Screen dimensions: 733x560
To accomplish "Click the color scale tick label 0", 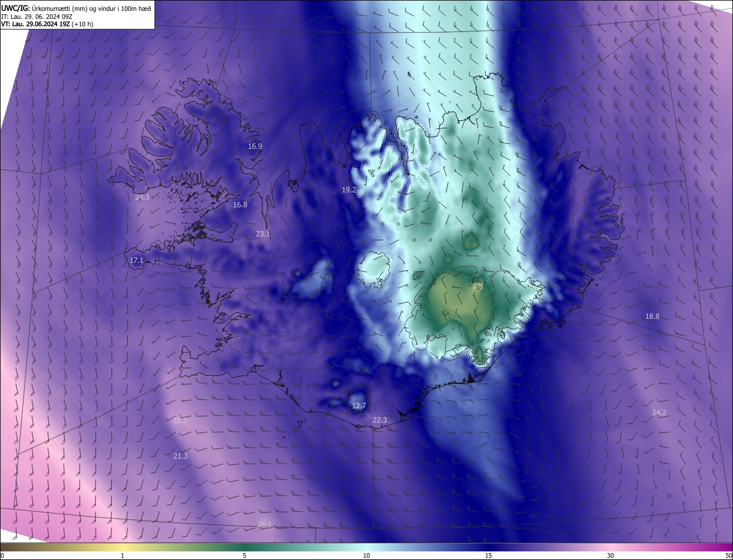I will [x=2, y=555].
